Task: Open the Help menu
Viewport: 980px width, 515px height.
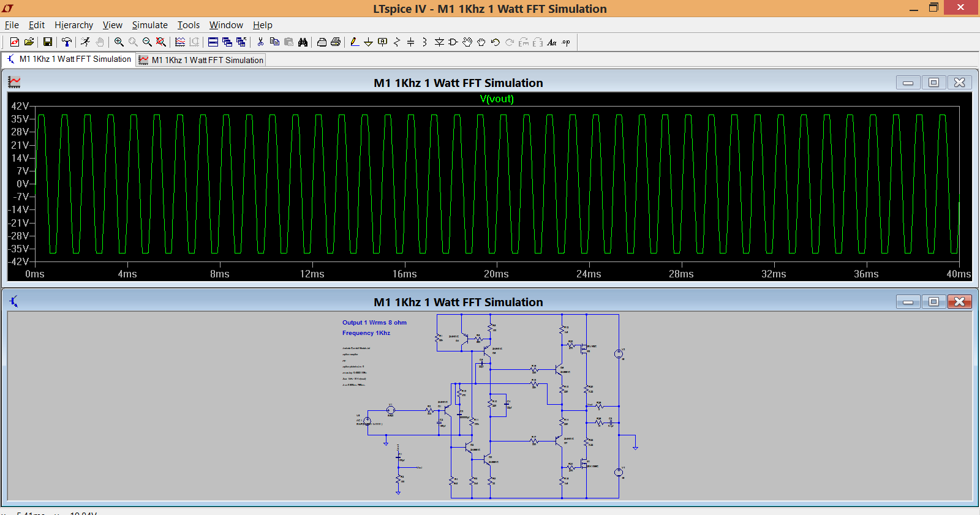Action: click(262, 25)
